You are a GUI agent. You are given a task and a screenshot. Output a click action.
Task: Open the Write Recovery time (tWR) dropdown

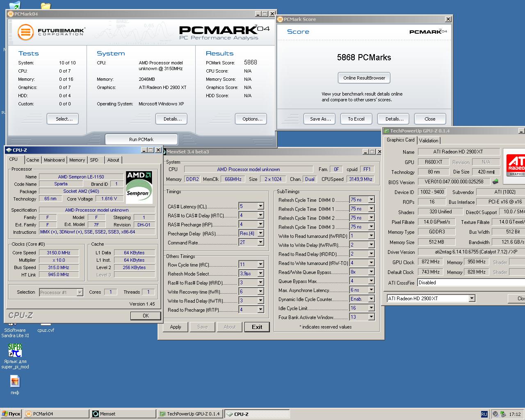click(x=260, y=292)
